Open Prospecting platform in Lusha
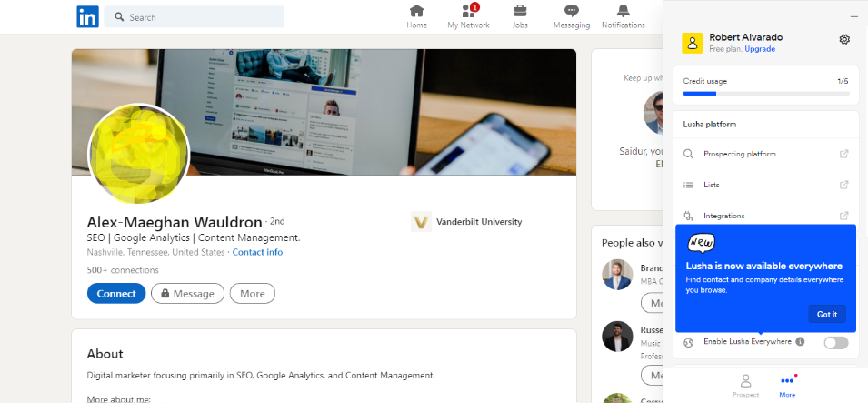 766,154
